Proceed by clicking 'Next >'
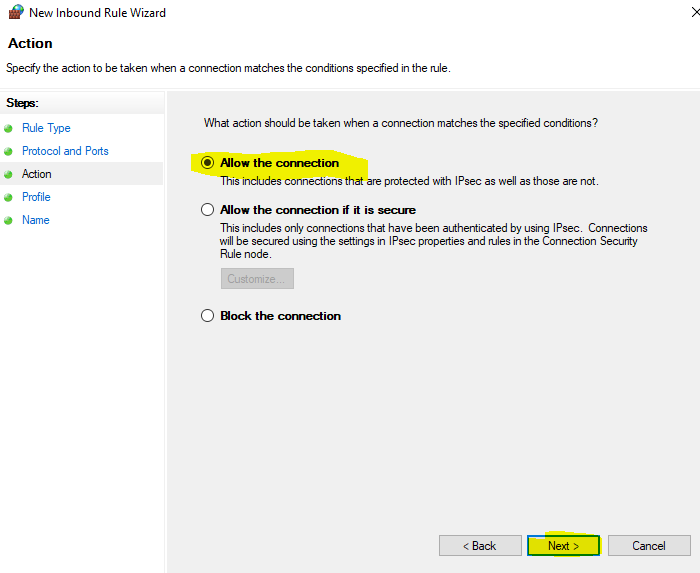 pyautogui.click(x=563, y=546)
